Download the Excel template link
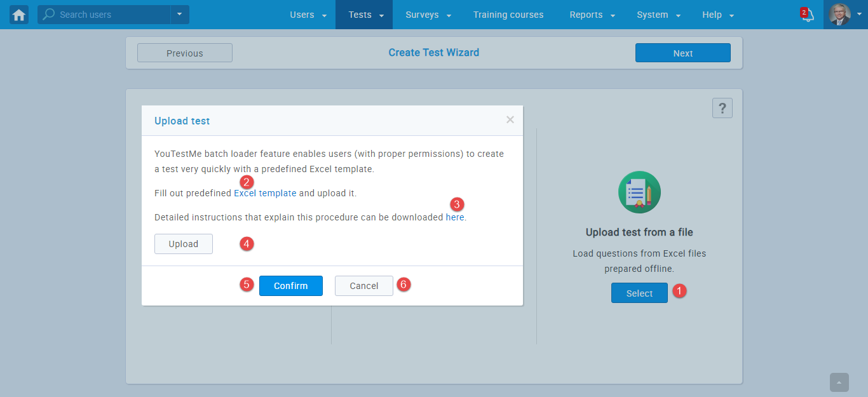The image size is (868, 397). click(265, 193)
